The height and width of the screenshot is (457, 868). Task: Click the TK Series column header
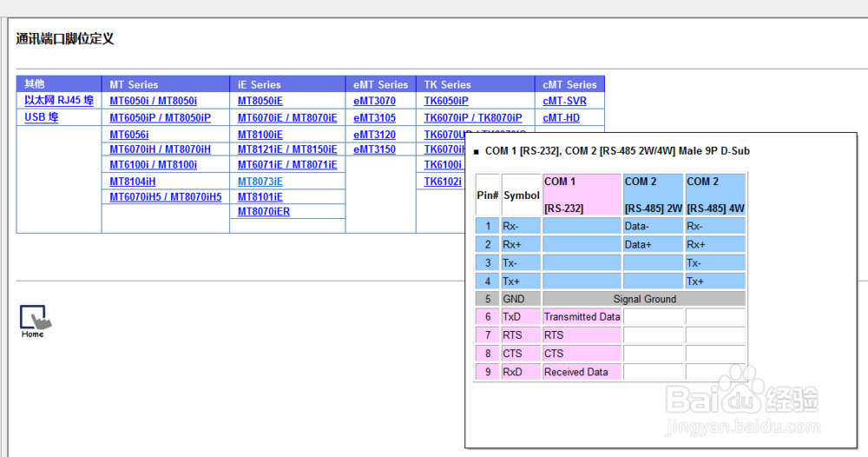click(x=476, y=84)
